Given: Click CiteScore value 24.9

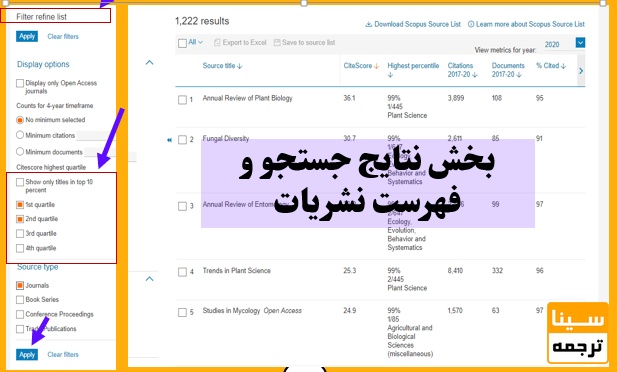Looking at the screenshot, I should [x=349, y=311].
